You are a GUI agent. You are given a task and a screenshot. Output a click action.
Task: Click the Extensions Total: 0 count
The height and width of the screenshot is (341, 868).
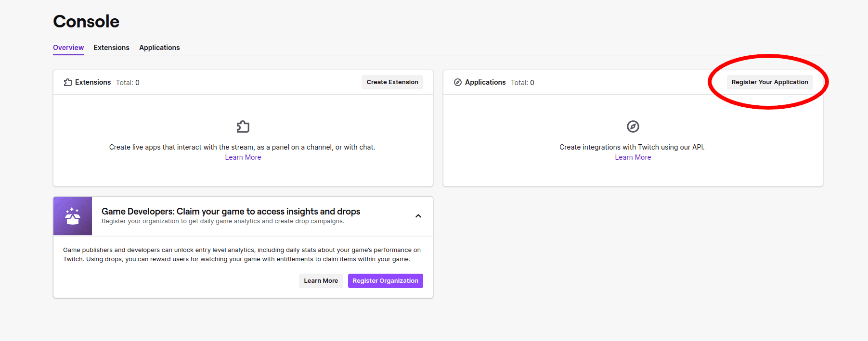pos(128,83)
